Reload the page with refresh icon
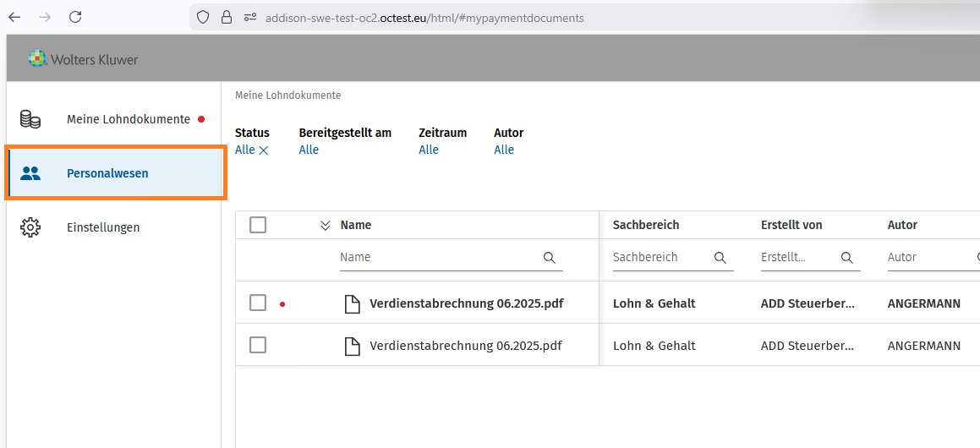The image size is (980, 448). point(75,18)
